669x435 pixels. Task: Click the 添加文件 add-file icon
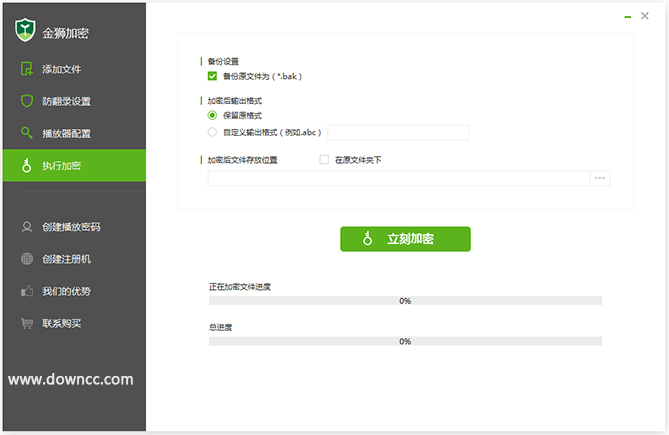click(x=27, y=69)
